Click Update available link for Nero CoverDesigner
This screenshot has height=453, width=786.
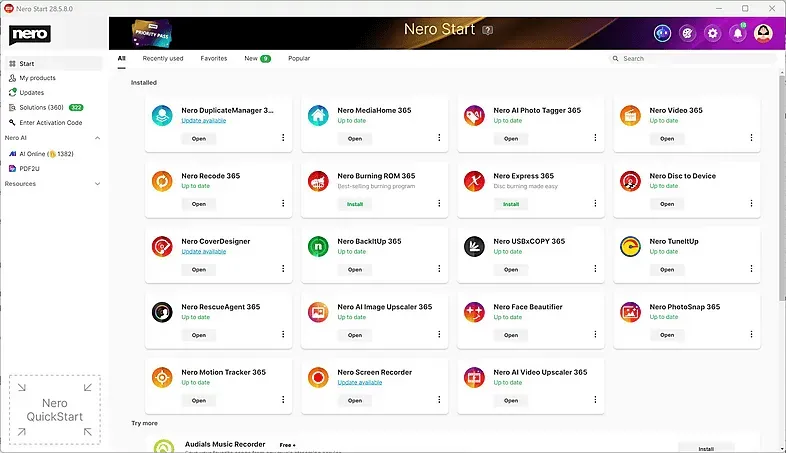coord(204,252)
